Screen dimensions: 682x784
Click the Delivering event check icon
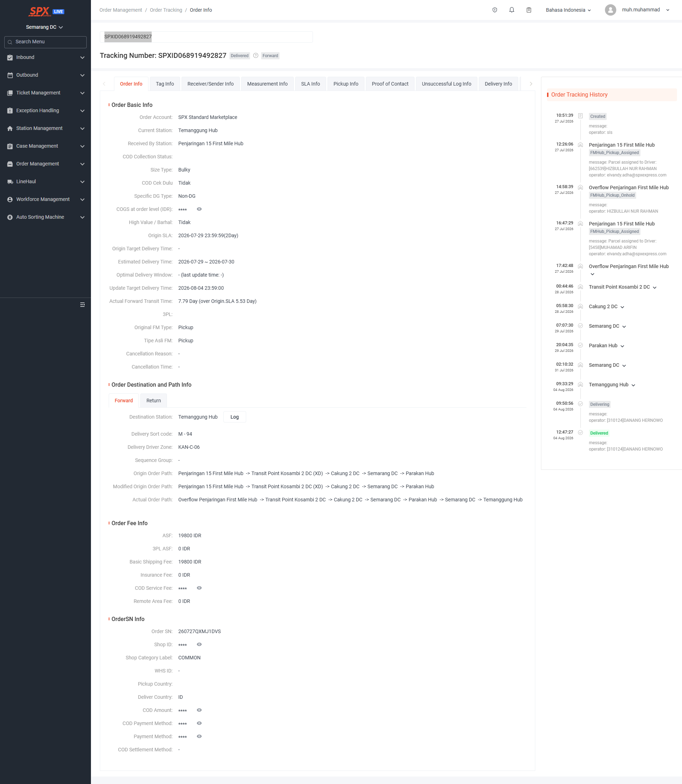click(x=580, y=404)
